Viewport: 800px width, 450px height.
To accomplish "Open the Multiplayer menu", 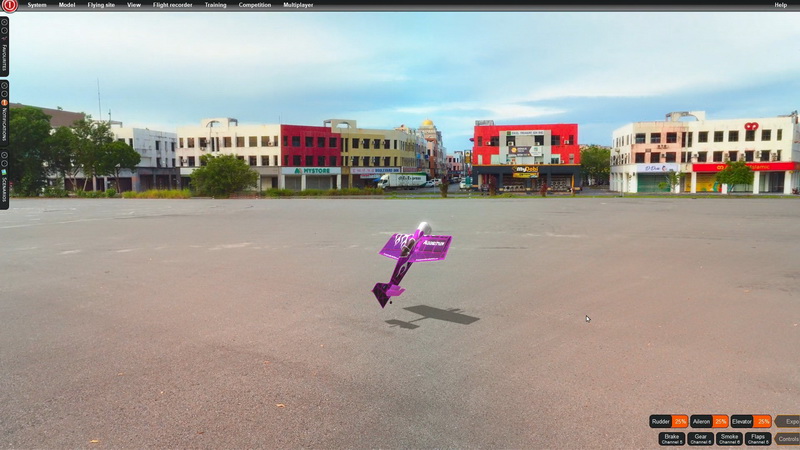I will [298, 5].
